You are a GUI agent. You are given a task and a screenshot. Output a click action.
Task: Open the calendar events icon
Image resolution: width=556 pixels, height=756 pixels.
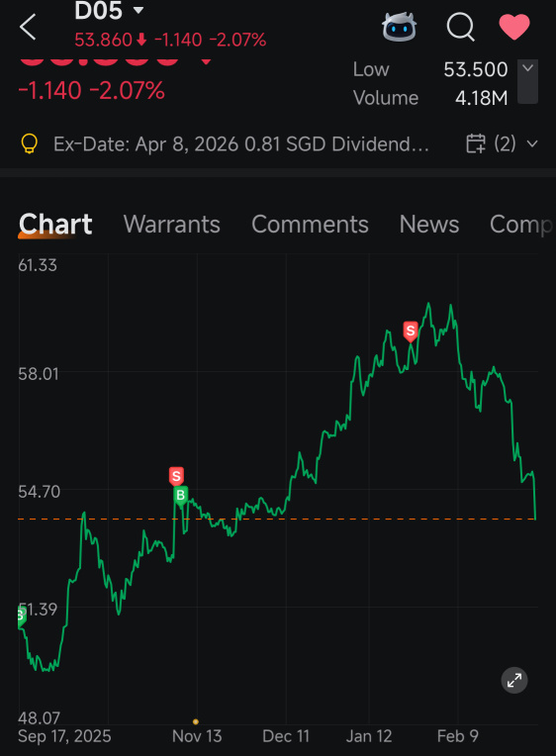click(476, 143)
